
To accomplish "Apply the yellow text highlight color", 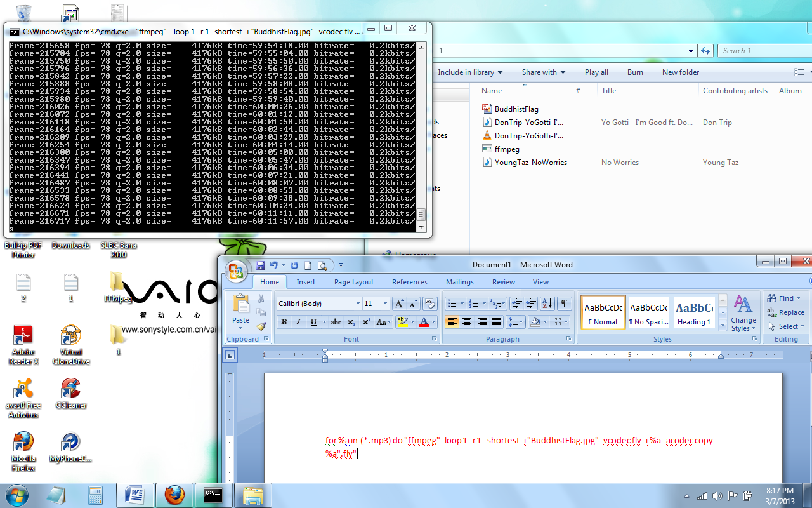I will [402, 322].
